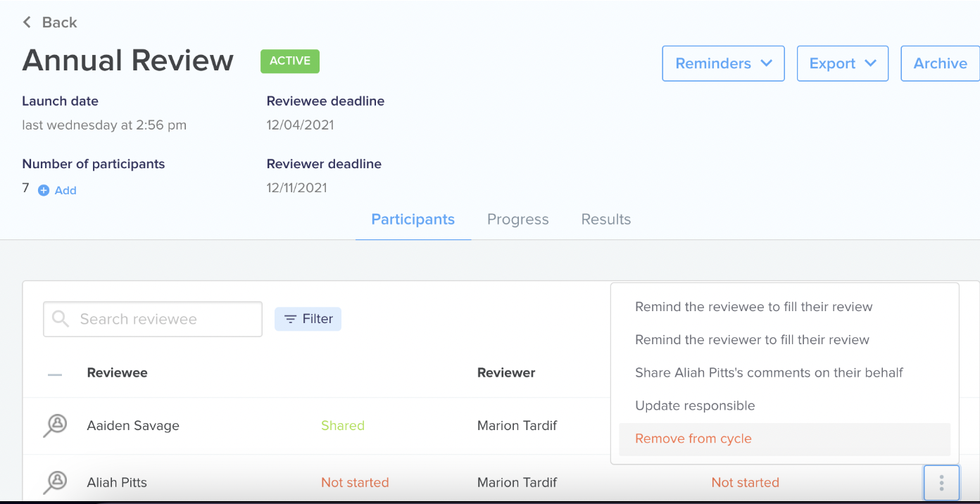Click the blue plus Add participant icon
The width and height of the screenshot is (980, 504).
(x=44, y=190)
